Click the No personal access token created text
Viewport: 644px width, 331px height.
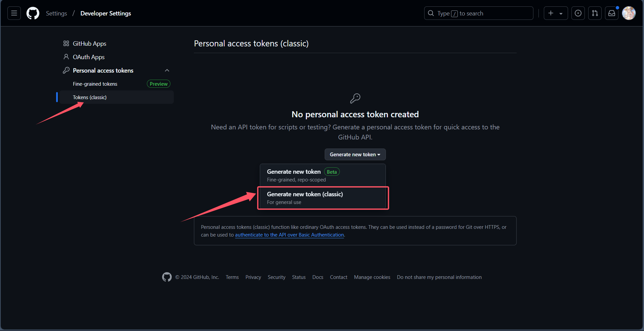[355, 114]
